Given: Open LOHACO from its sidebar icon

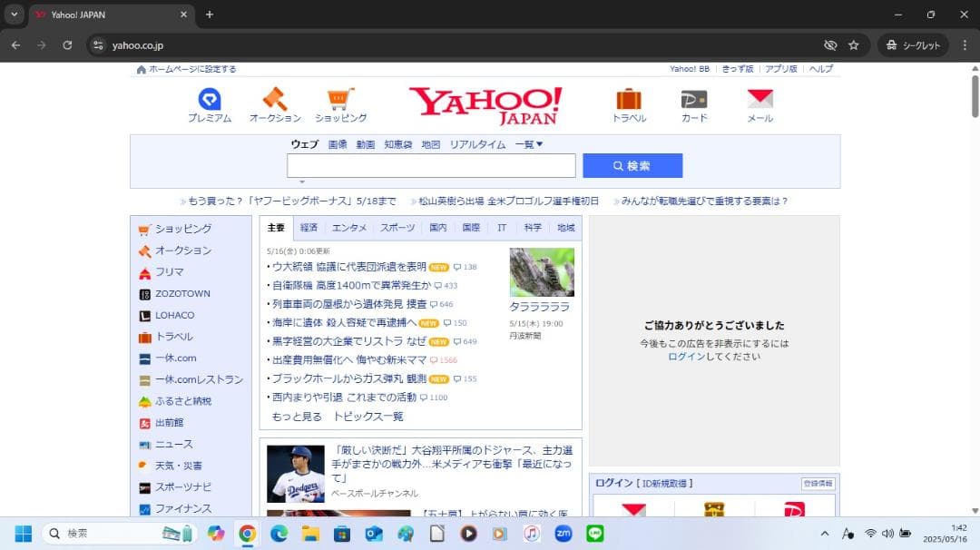Looking at the screenshot, I should tap(144, 315).
